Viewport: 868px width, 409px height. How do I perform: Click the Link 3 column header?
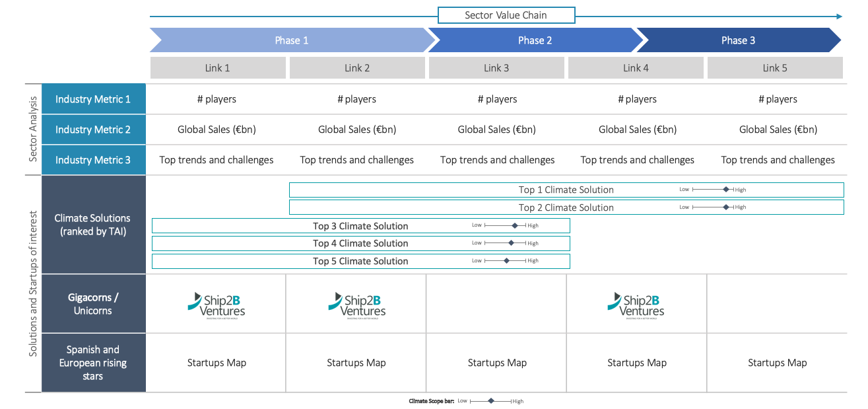click(496, 68)
